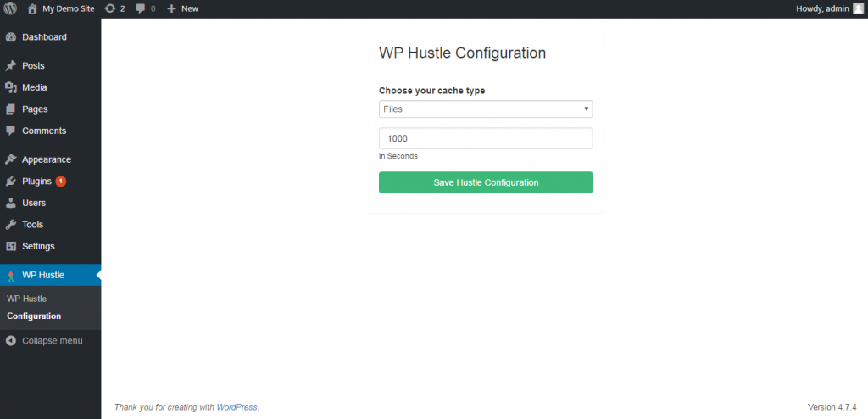Click the Version 4.7.4 footer text

[x=832, y=407]
